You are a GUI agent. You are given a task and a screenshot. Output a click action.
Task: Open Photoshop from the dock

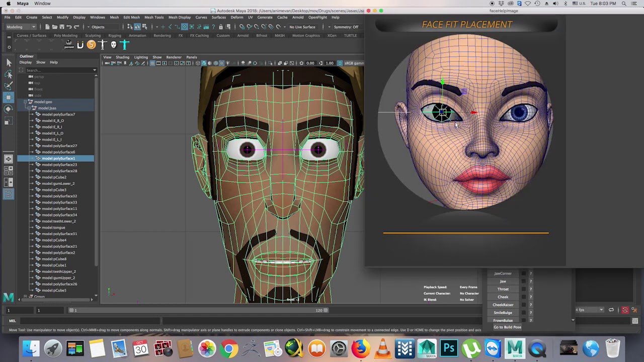coord(449,348)
